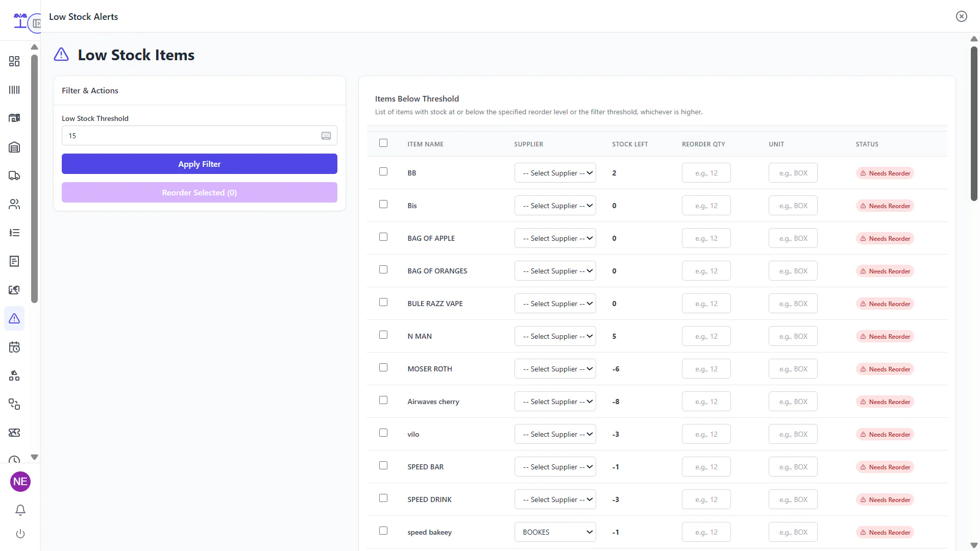Click Needs Reorder badge for vilo

[885, 435]
